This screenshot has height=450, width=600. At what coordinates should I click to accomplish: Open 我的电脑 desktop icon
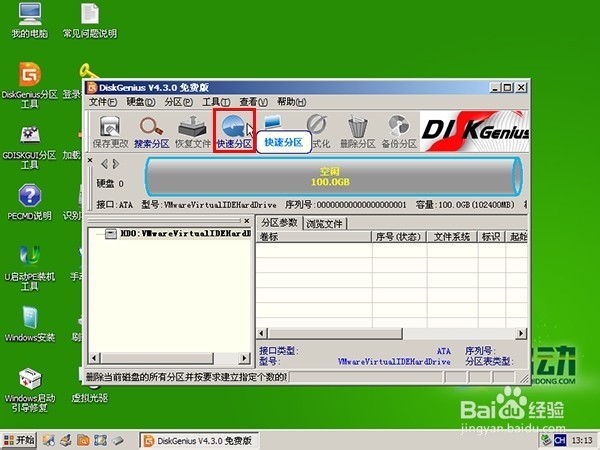pyautogui.click(x=29, y=20)
